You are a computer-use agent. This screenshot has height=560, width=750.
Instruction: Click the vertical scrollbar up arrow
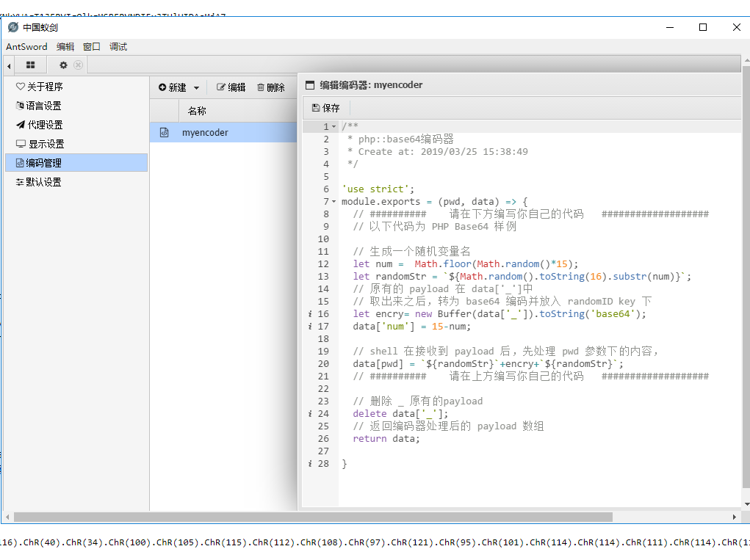pyautogui.click(x=746, y=61)
